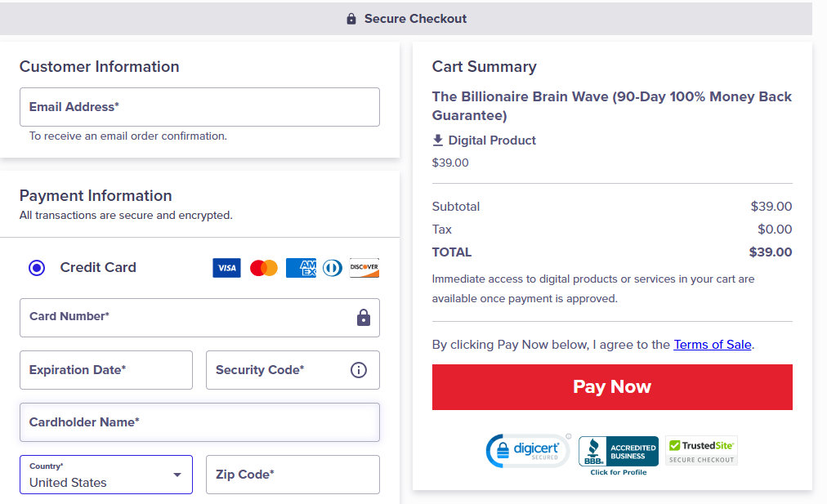The image size is (827, 504).
Task: Click the Digital Product download icon
Action: click(x=438, y=140)
